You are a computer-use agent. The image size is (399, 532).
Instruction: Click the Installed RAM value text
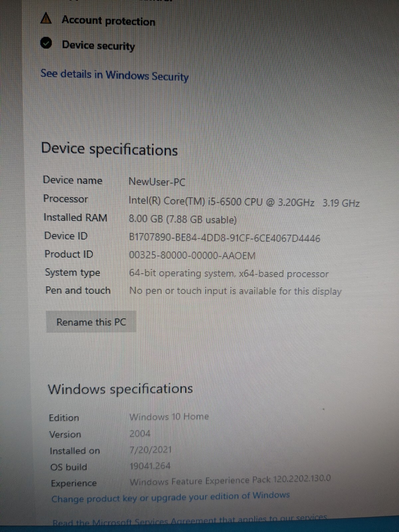click(183, 219)
